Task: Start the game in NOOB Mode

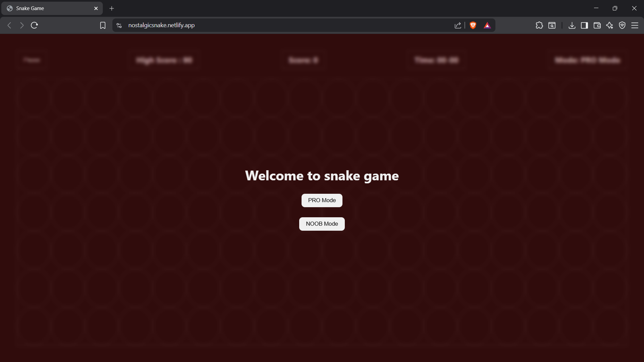Action: [x=322, y=224]
